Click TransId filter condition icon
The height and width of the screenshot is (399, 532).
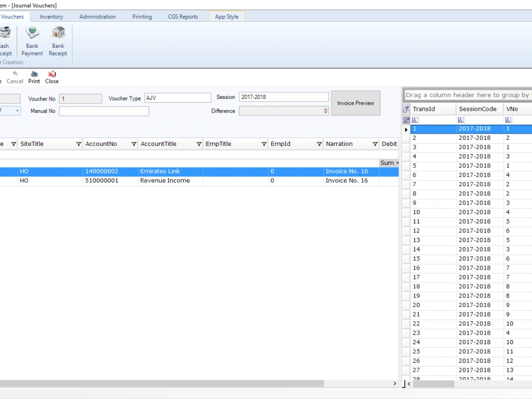[414, 120]
